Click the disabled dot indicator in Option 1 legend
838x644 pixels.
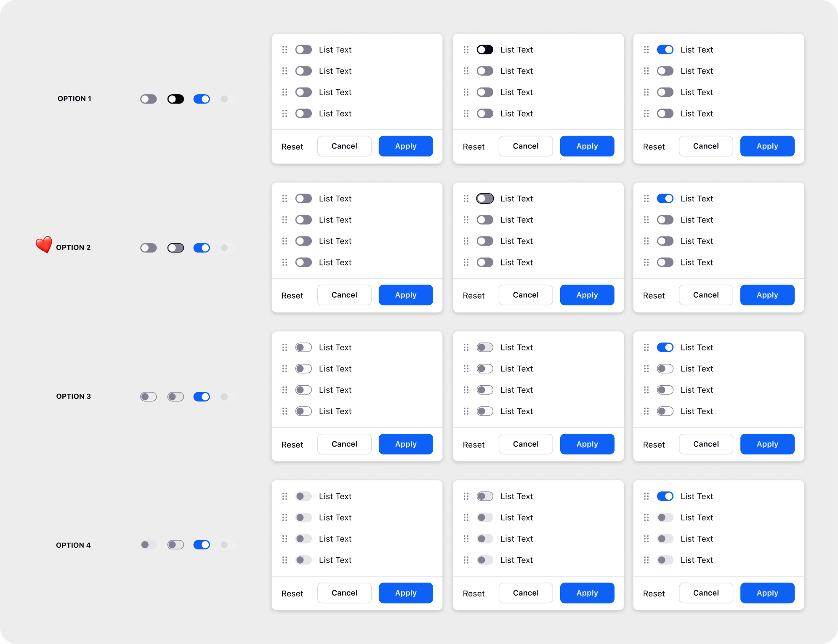(x=224, y=99)
